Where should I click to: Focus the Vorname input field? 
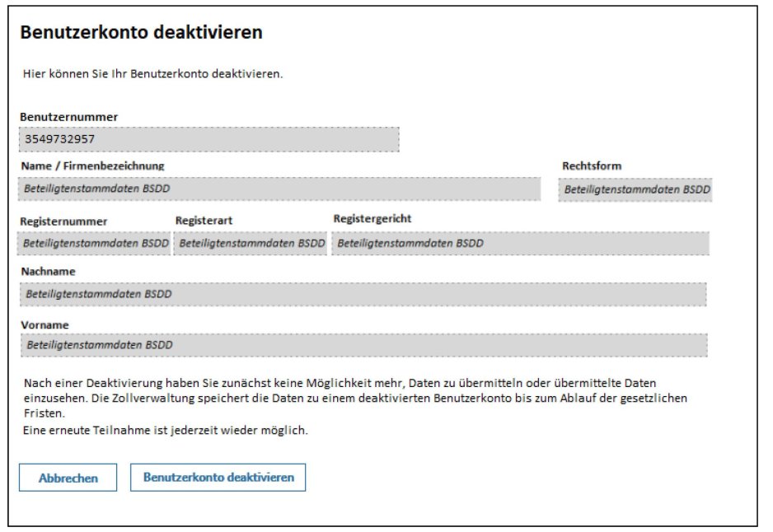(363, 345)
